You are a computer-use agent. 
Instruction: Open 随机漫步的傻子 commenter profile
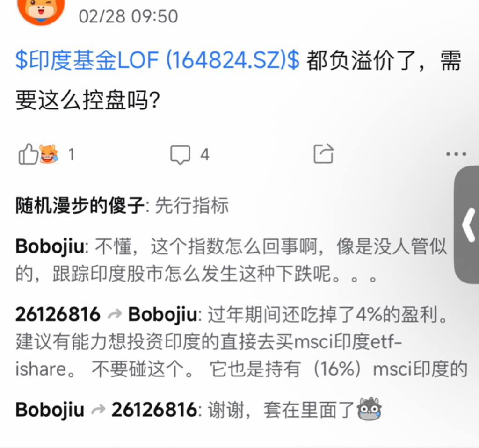pos(80,205)
